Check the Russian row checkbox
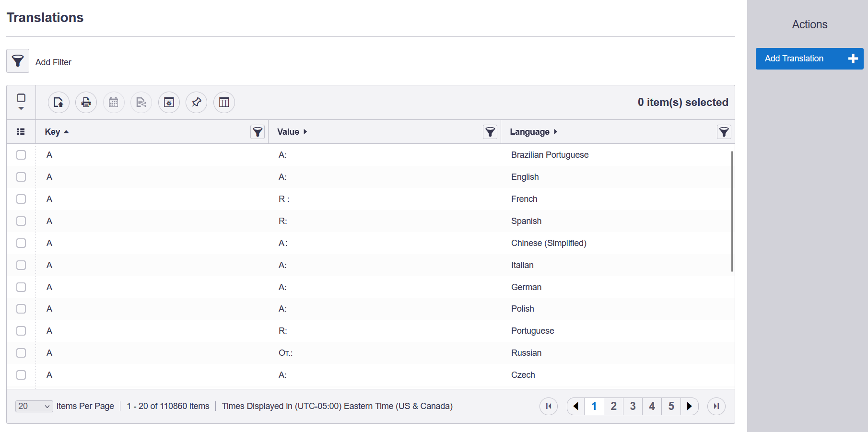This screenshot has height=432, width=868. click(x=21, y=353)
